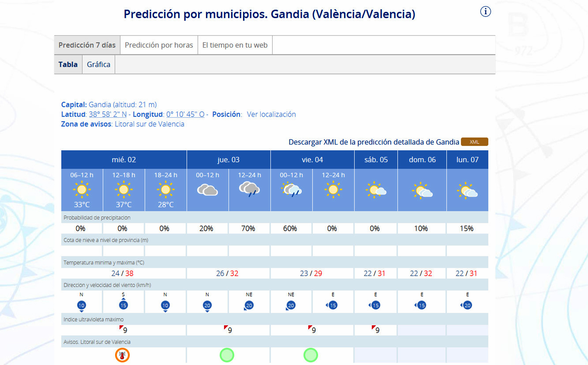The image size is (588, 365).
Task: Open the Predicción por horas tab
Action: pyautogui.click(x=159, y=45)
